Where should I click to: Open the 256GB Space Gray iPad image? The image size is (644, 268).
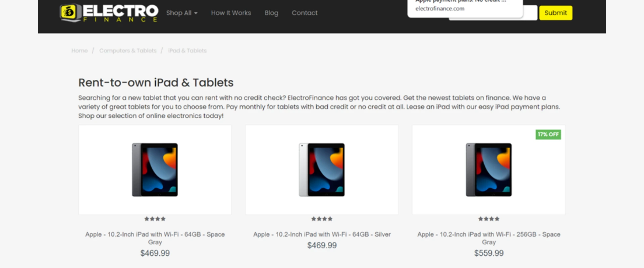pyautogui.click(x=488, y=170)
